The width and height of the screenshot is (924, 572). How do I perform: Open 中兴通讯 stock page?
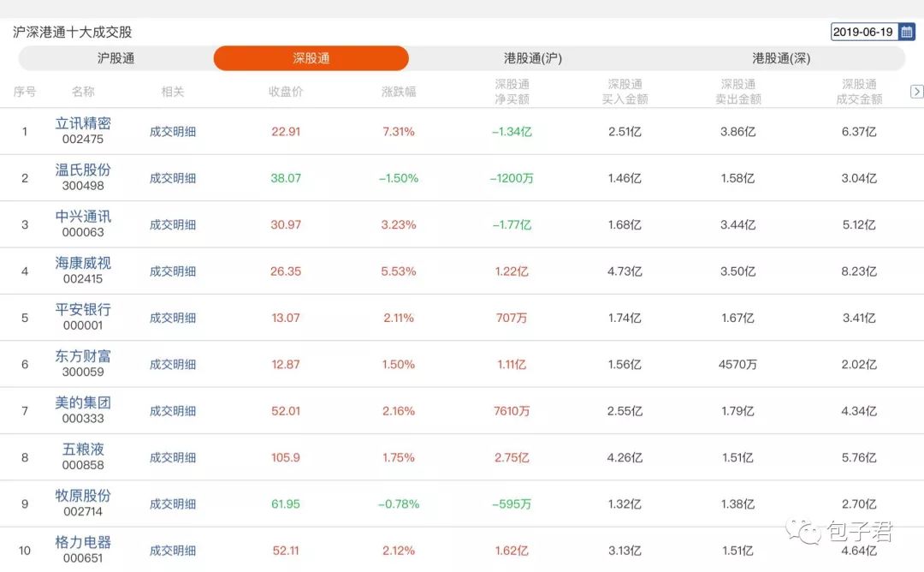83,217
